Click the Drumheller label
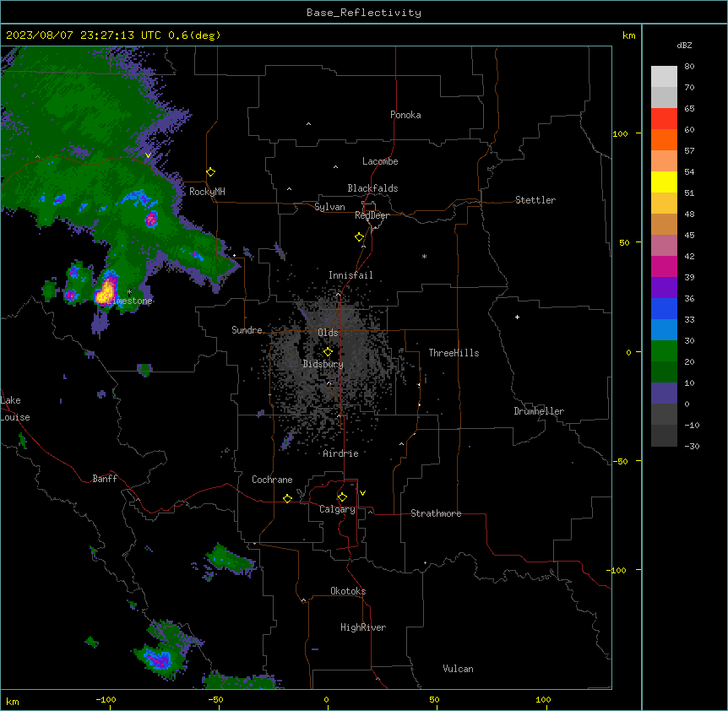728x711 pixels. [x=539, y=411]
